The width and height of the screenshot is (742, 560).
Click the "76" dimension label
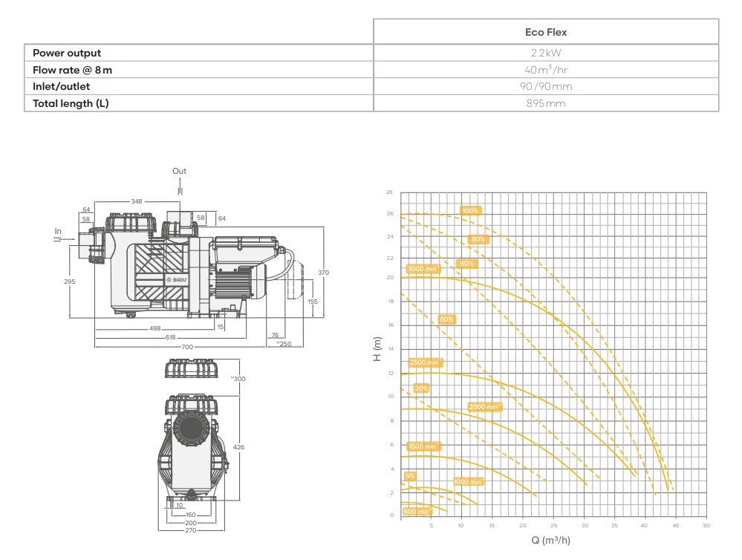point(275,335)
